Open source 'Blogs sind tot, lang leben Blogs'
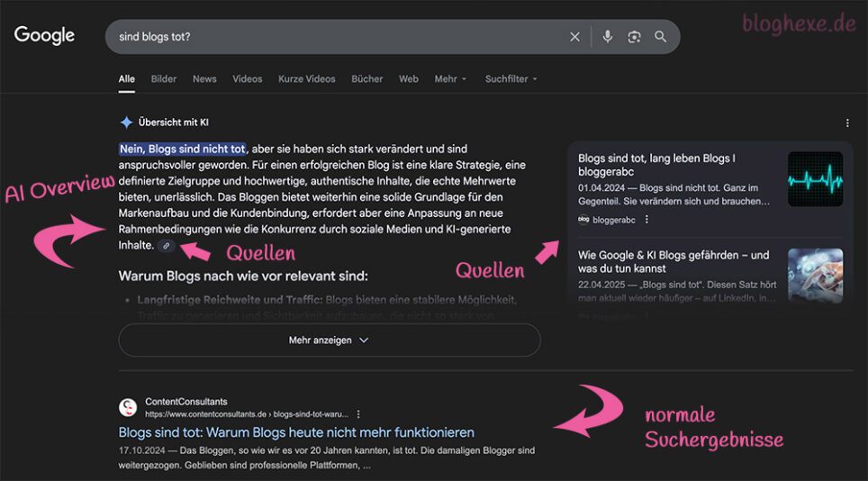868x481 pixels. 656,165
